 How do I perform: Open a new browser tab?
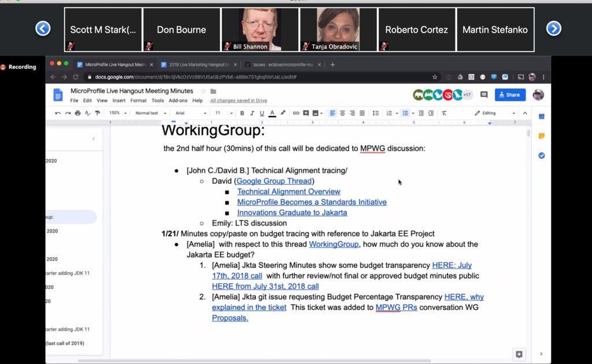[x=332, y=65]
